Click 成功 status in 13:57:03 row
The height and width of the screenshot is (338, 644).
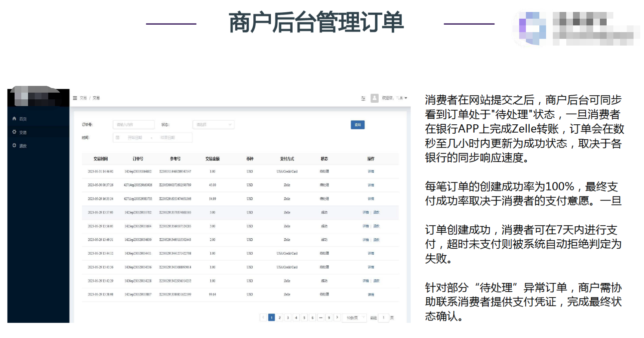(324, 213)
